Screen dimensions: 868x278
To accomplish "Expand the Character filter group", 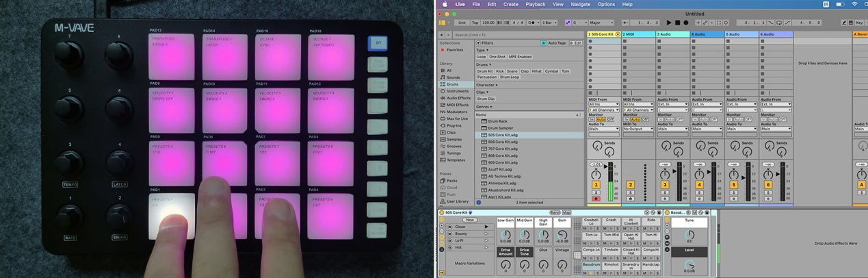I will 486,85.
